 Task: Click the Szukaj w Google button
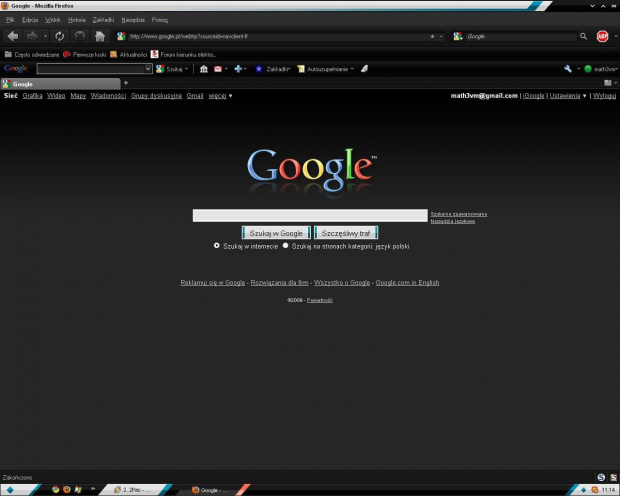[276, 233]
